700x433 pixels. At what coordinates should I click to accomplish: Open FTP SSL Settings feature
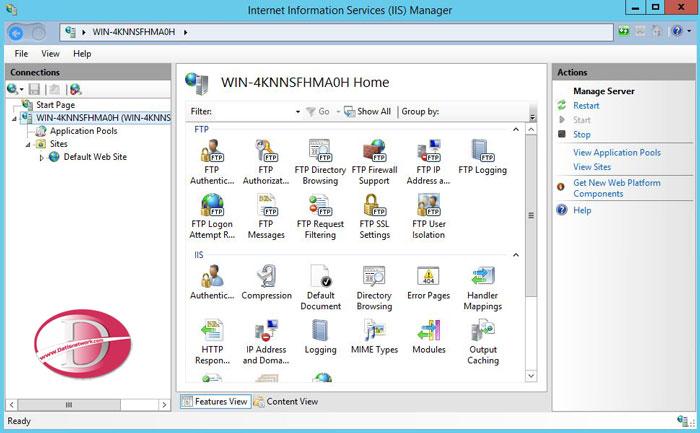(374, 216)
